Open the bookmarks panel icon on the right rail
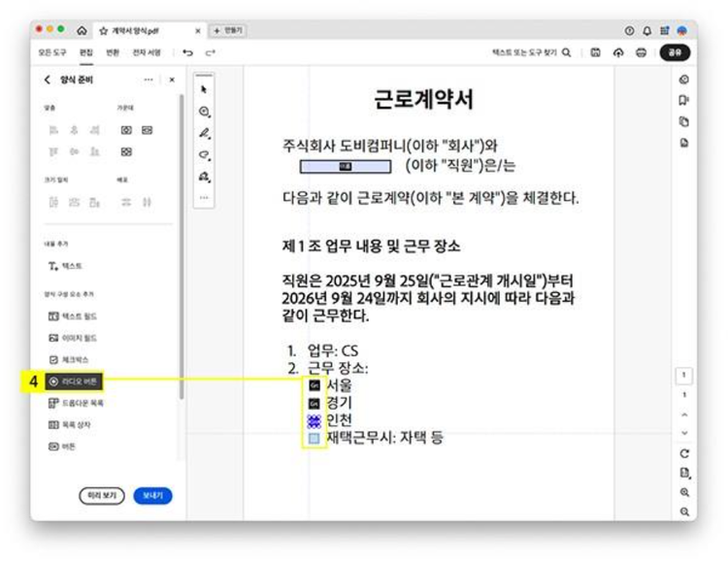 (x=683, y=100)
